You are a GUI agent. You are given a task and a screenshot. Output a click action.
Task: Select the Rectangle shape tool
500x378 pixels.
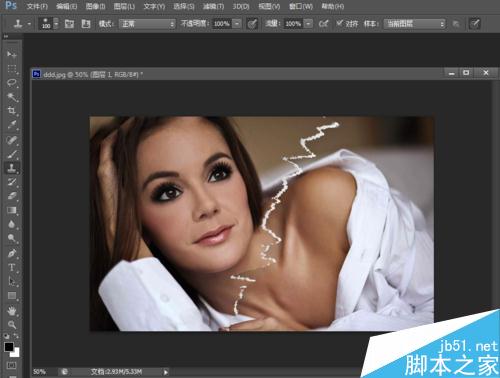click(12, 296)
